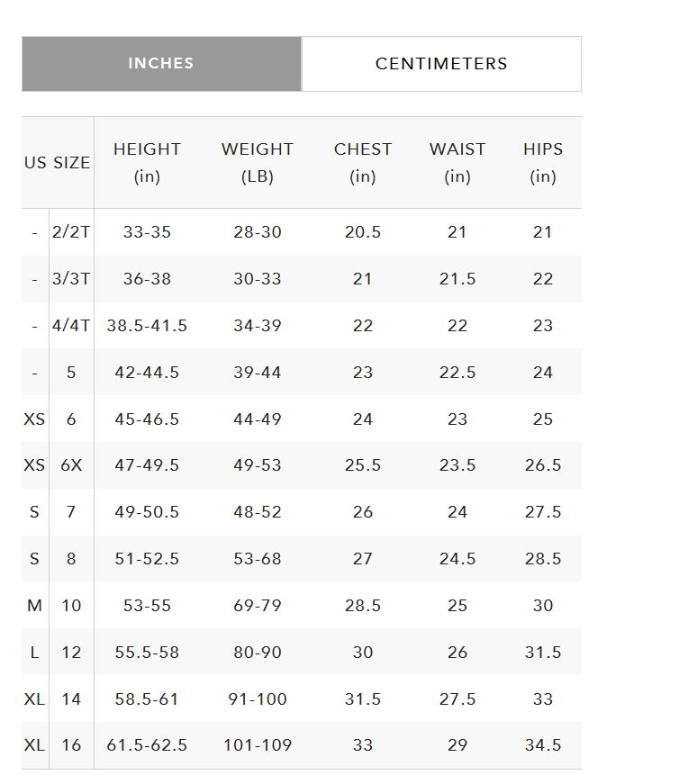The height and width of the screenshot is (784, 679).
Task: Click the L size label
Action: [34, 653]
